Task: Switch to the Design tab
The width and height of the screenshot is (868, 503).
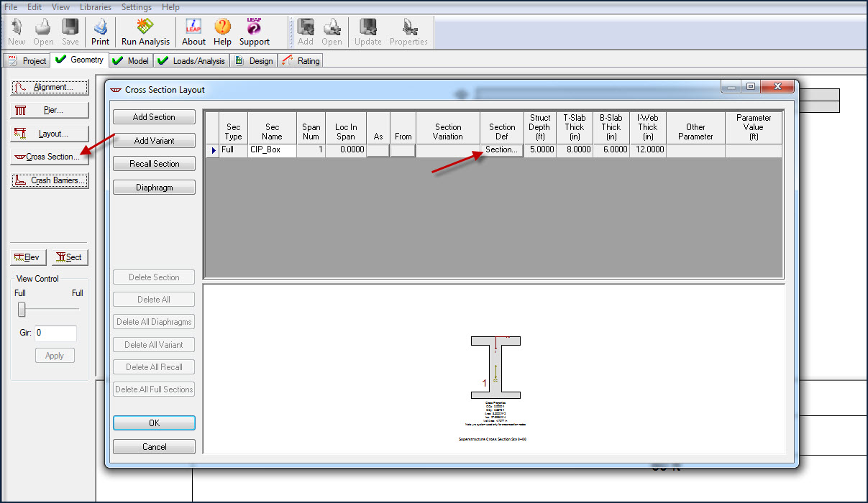Action: [x=254, y=61]
